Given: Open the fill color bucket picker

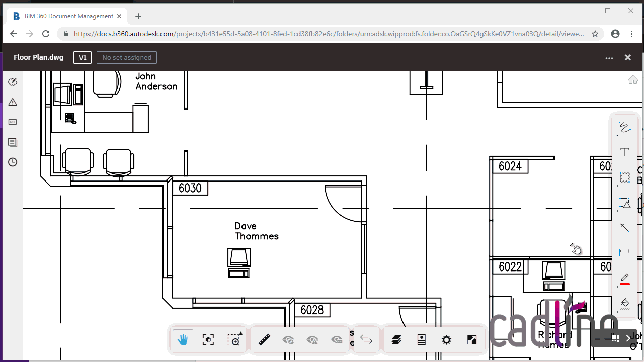Looking at the screenshot, I should click(624, 304).
